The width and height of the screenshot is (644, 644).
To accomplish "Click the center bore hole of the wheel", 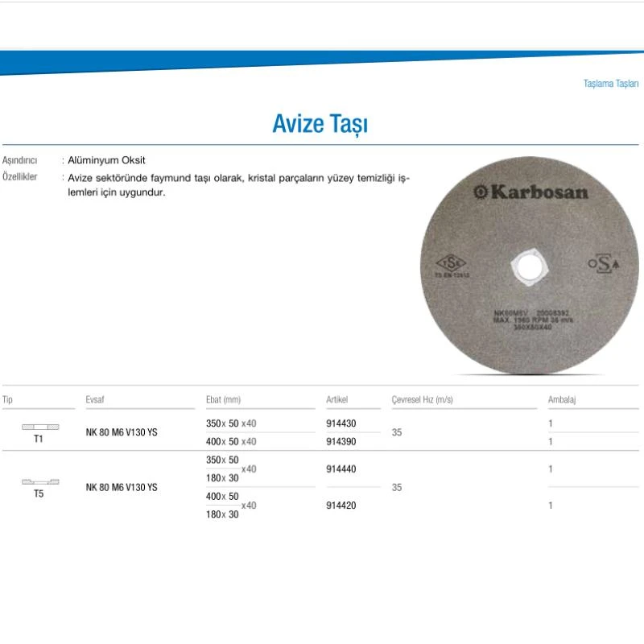I will (x=530, y=266).
